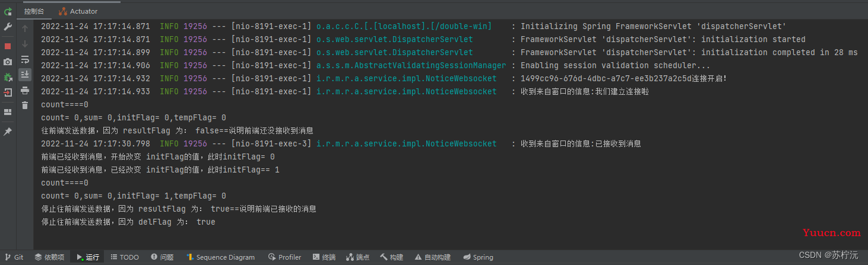Stop the running process with red square
Viewport: 868px width, 265px height.
coord(8,46)
